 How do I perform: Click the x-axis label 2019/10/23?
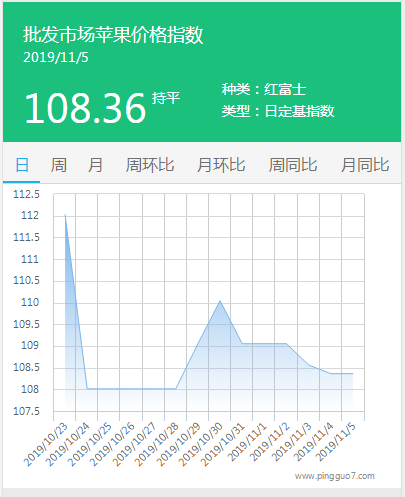[45, 444]
